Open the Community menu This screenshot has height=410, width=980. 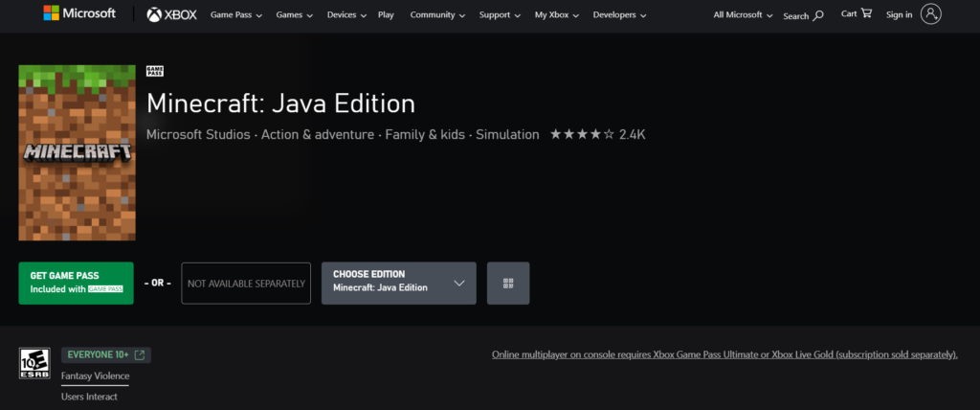coord(437,15)
